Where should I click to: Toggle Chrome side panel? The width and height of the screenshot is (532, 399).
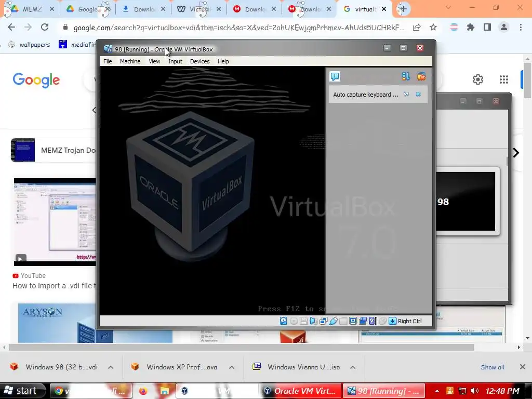[x=487, y=28]
